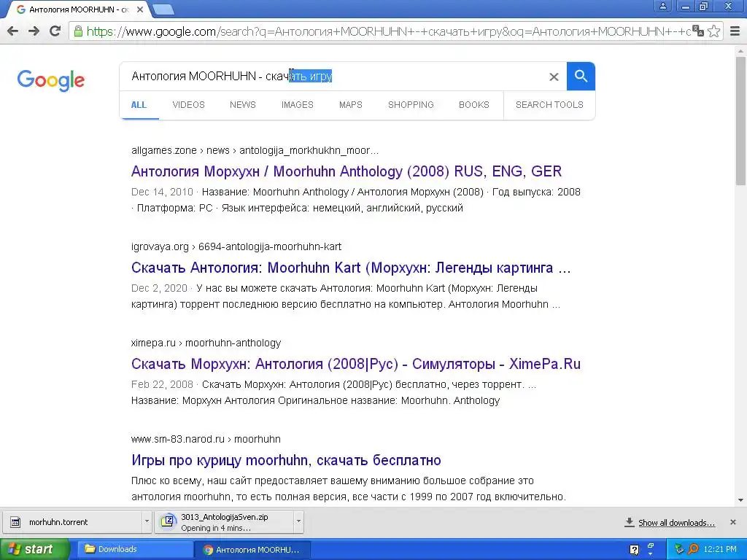
Task: Click the help question mark tray icon
Action: click(634, 550)
